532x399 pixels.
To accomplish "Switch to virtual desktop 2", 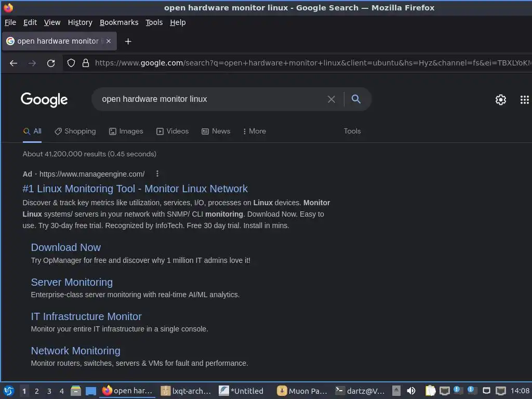I will point(37,391).
